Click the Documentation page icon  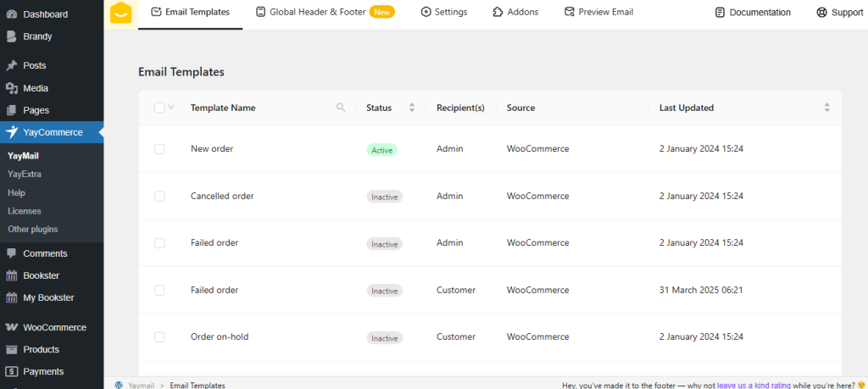(x=720, y=12)
